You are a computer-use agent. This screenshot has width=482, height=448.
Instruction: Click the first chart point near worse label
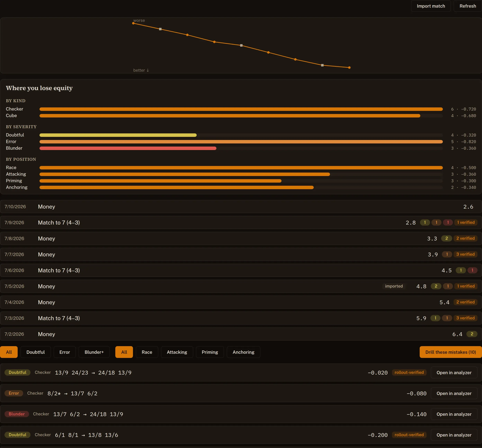(x=133, y=23)
